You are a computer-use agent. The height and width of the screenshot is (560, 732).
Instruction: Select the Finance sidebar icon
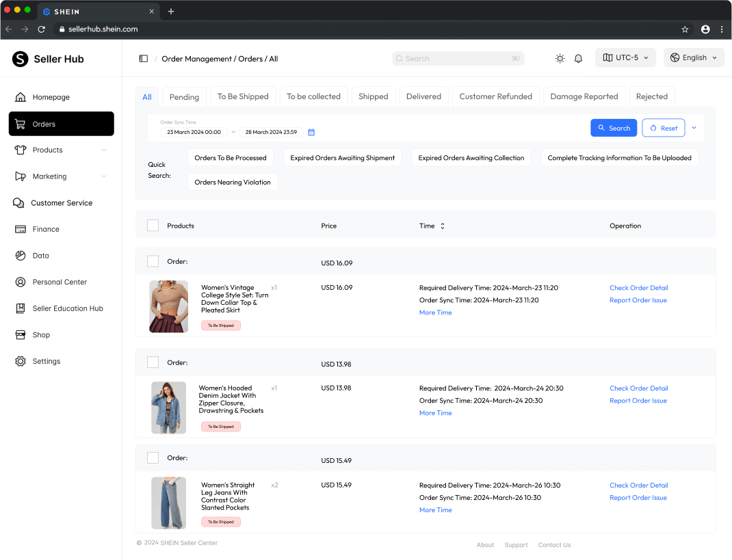click(x=21, y=229)
